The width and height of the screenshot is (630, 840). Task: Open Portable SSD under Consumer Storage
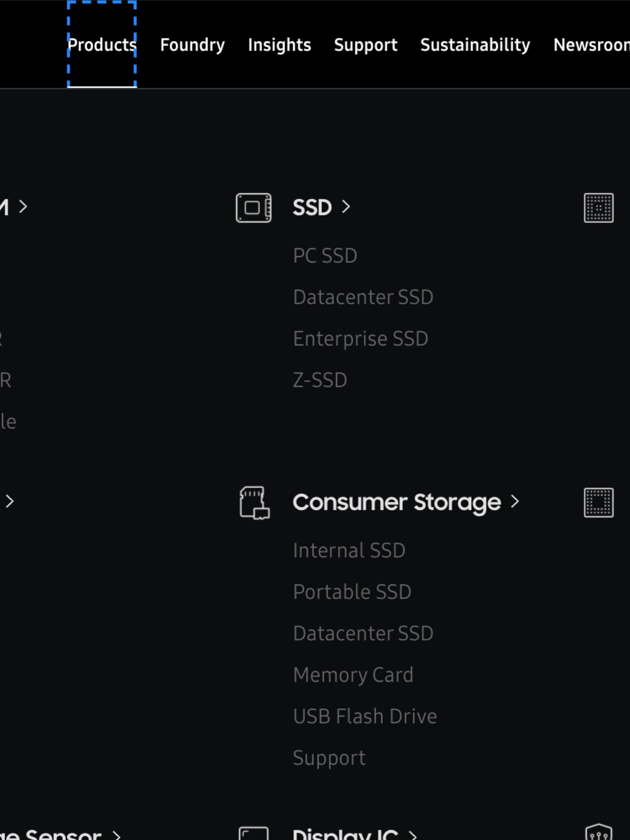[352, 592]
